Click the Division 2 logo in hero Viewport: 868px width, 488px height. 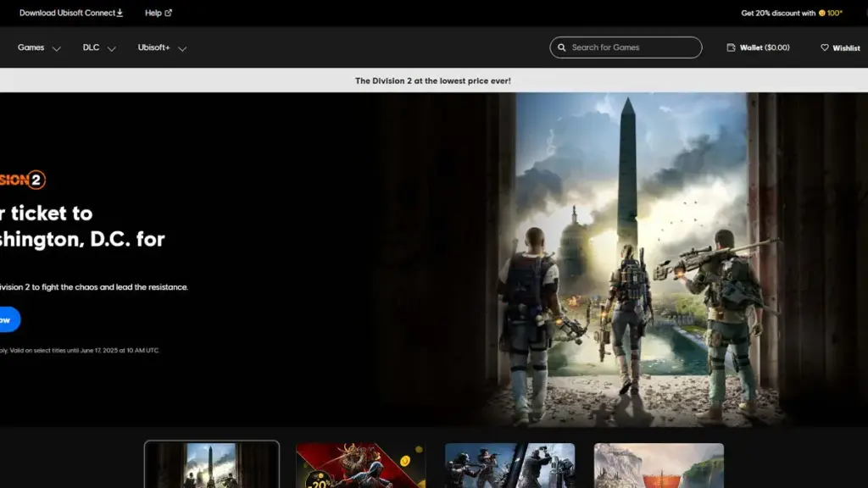coord(23,180)
